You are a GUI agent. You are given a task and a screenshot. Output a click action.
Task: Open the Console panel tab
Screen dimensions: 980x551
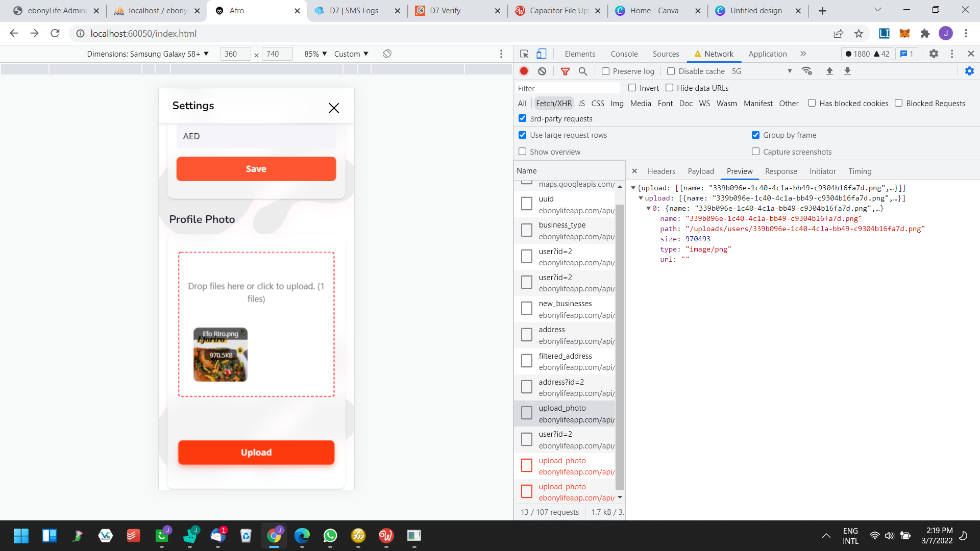(x=624, y=54)
